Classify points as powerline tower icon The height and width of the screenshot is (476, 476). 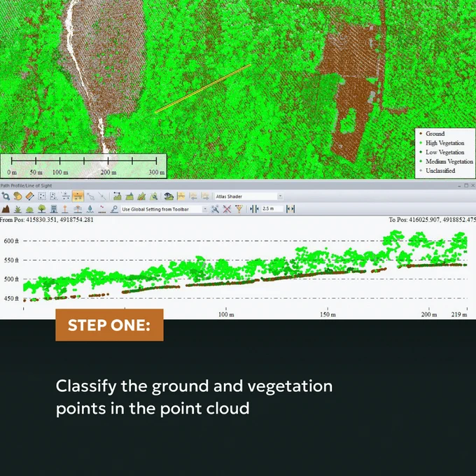tap(78, 209)
